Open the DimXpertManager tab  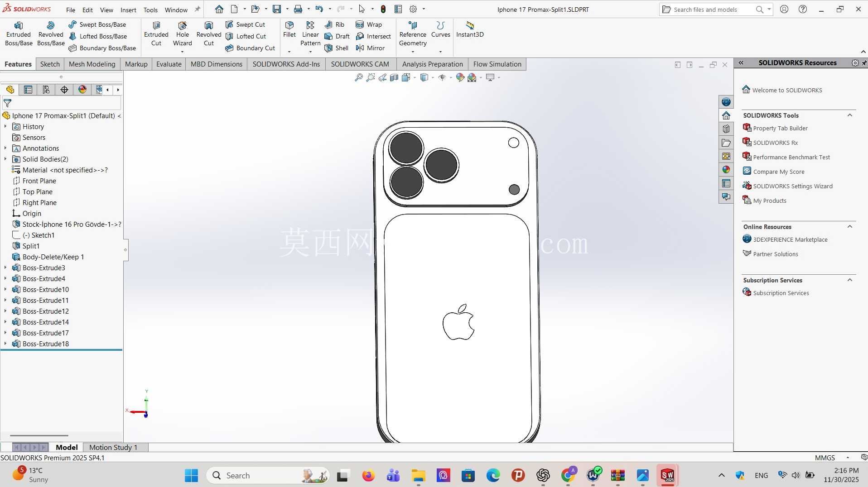pyautogui.click(x=64, y=90)
